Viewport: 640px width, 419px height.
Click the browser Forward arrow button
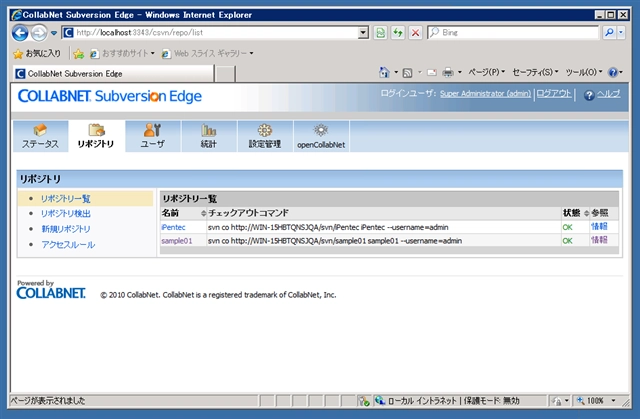pyautogui.click(x=39, y=33)
